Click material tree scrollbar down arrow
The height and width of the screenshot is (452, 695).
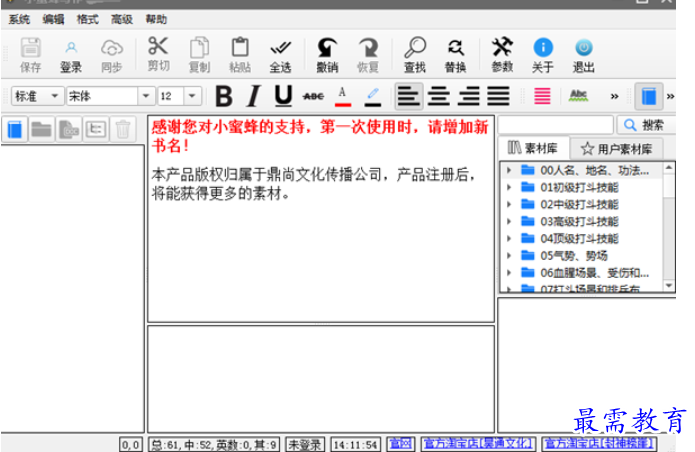668,286
